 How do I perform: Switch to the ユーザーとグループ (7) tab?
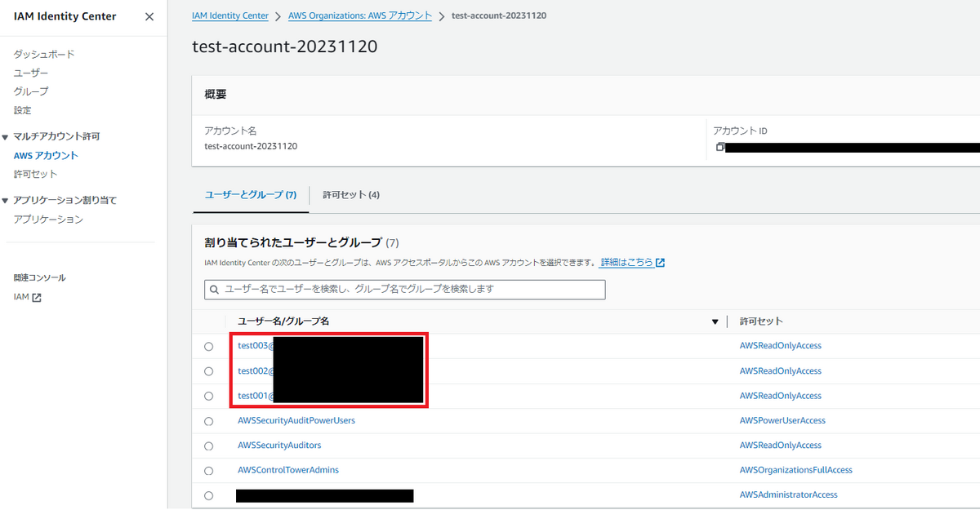pos(251,195)
